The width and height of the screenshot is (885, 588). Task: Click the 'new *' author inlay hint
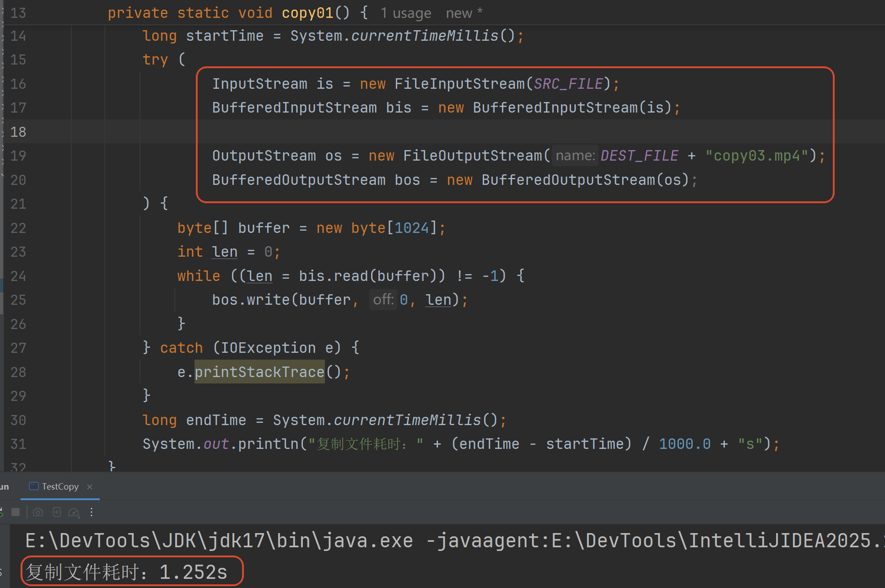point(464,13)
